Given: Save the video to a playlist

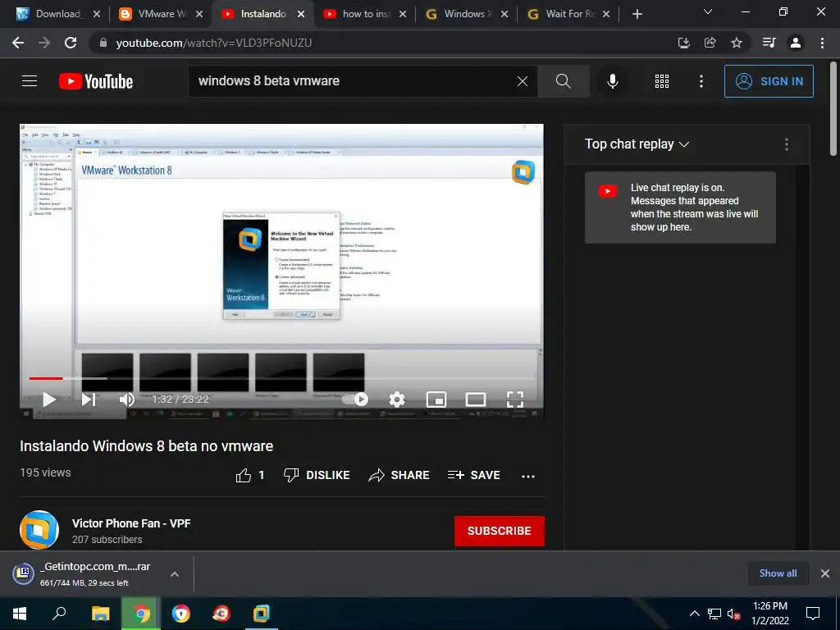Looking at the screenshot, I should pyautogui.click(x=473, y=475).
